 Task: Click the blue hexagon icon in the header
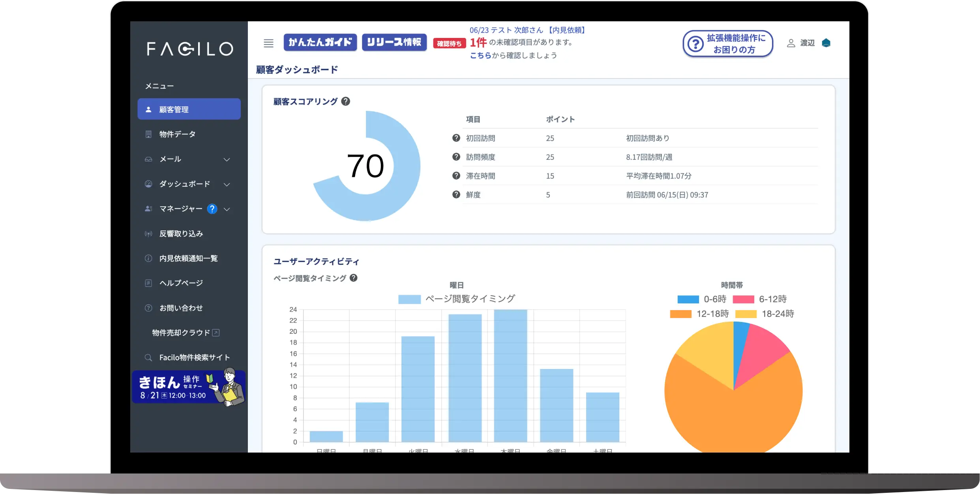[826, 43]
